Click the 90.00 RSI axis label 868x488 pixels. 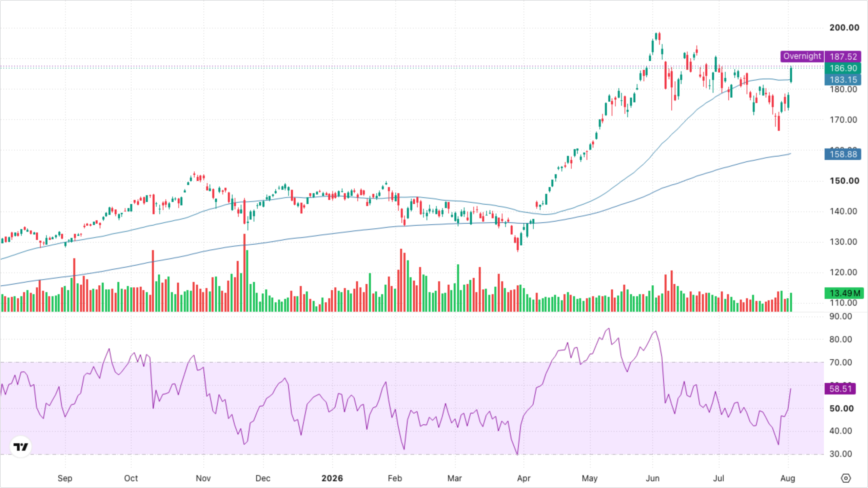point(841,317)
